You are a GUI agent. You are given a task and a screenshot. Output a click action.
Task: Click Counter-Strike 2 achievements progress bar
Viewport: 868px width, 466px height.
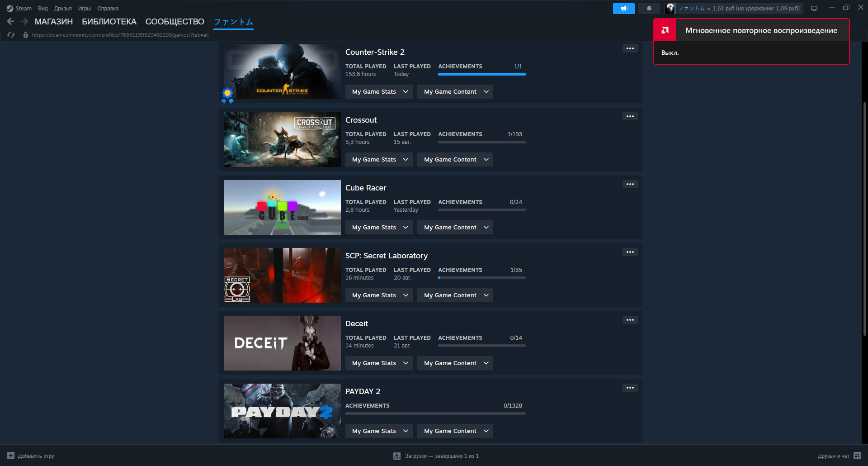pyautogui.click(x=481, y=74)
